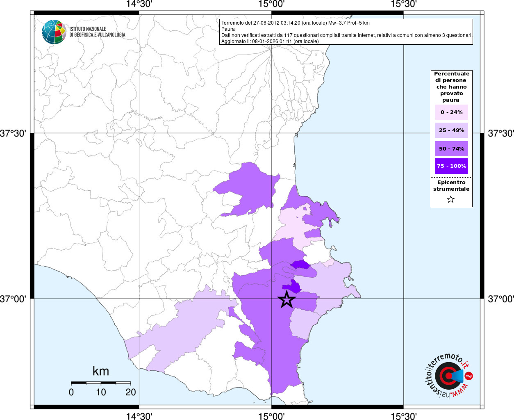Select the 75 - 100% legend swatch
This screenshot has height=420, width=514.
pos(452,166)
